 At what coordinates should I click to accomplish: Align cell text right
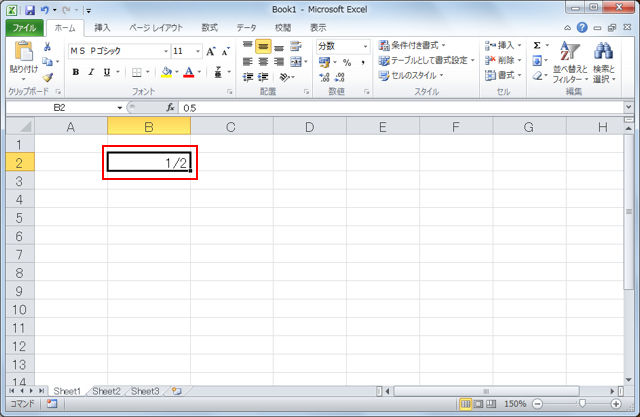pos(279,62)
